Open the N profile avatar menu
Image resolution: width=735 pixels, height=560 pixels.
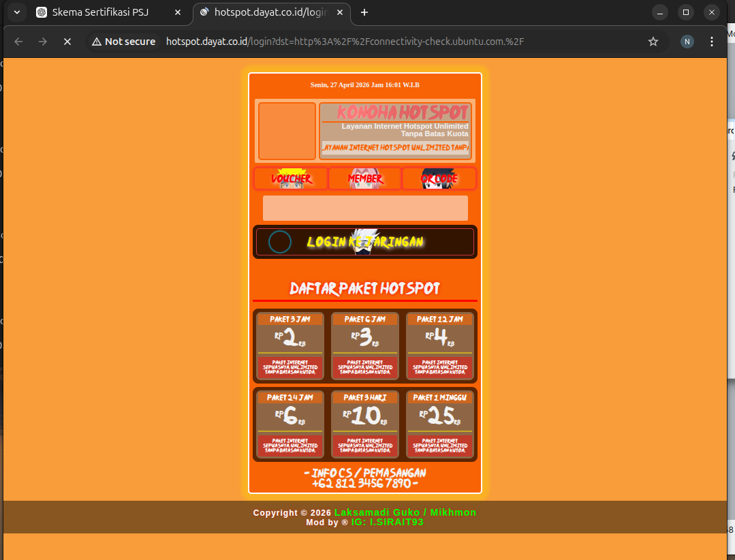coord(687,42)
